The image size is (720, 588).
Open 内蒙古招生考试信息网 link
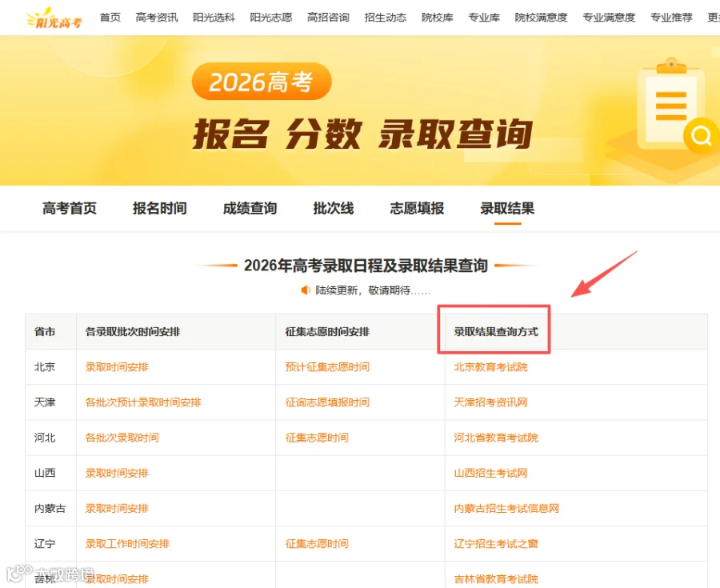coord(506,508)
